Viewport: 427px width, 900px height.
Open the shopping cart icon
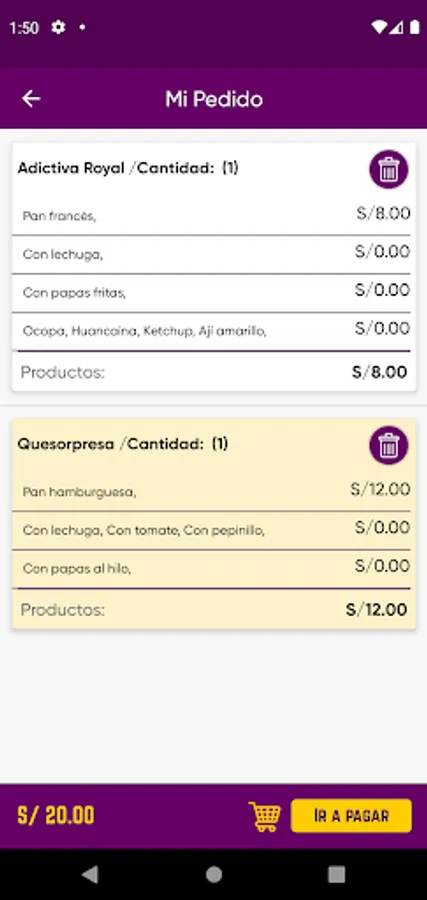point(265,816)
